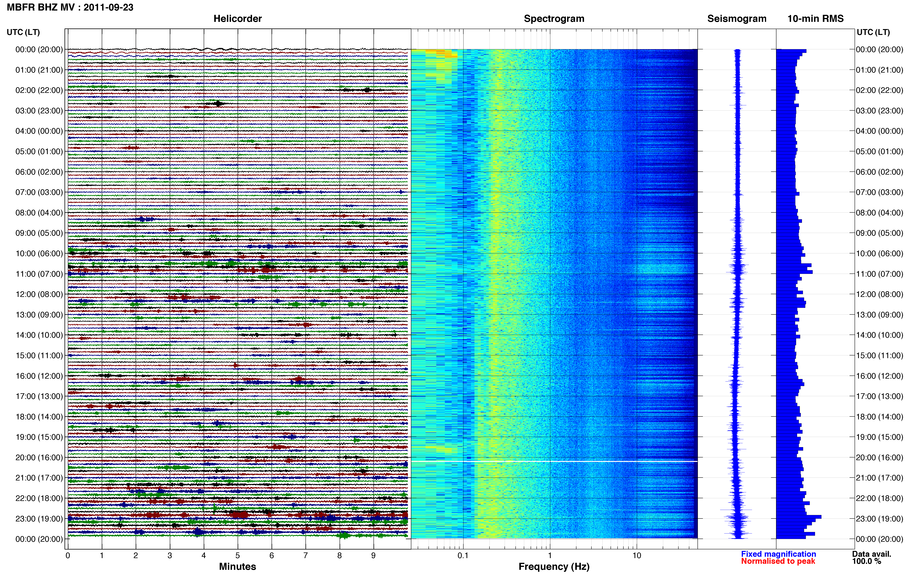This screenshot has width=924, height=578.
Task: Click the 10-min RMS panel heading
Action: (x=816, y=19)
